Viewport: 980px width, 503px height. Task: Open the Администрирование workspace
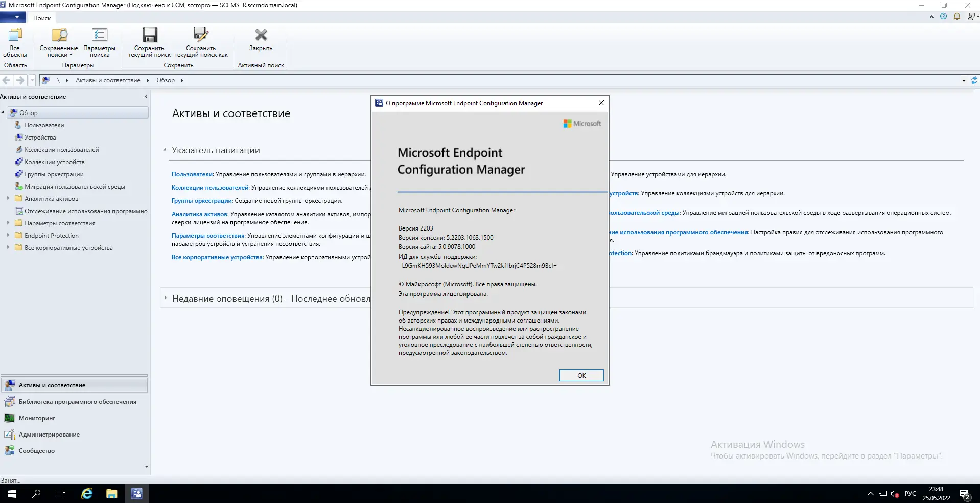[x=75, y=435]
